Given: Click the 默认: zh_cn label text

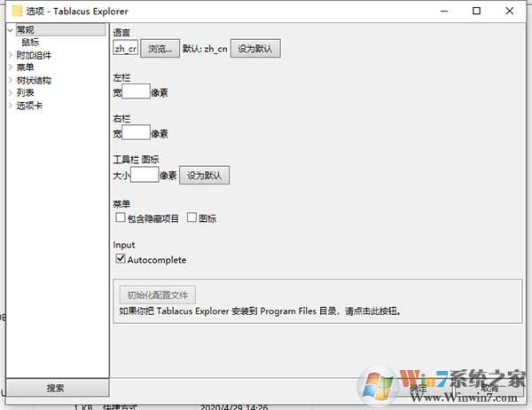Looking at the screenshot, I should 205,49.
